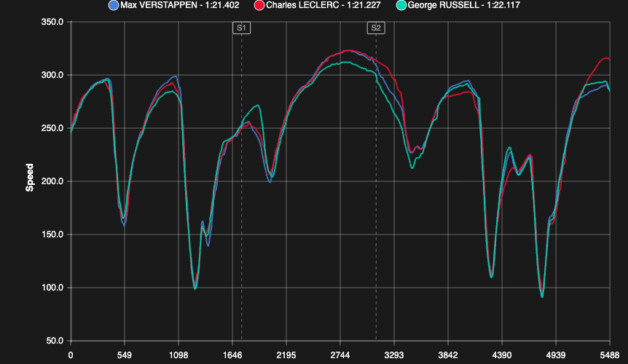
Task: Hide the Charles LECLERC 1:21.227 series label
Action: (x=323, y=5)
